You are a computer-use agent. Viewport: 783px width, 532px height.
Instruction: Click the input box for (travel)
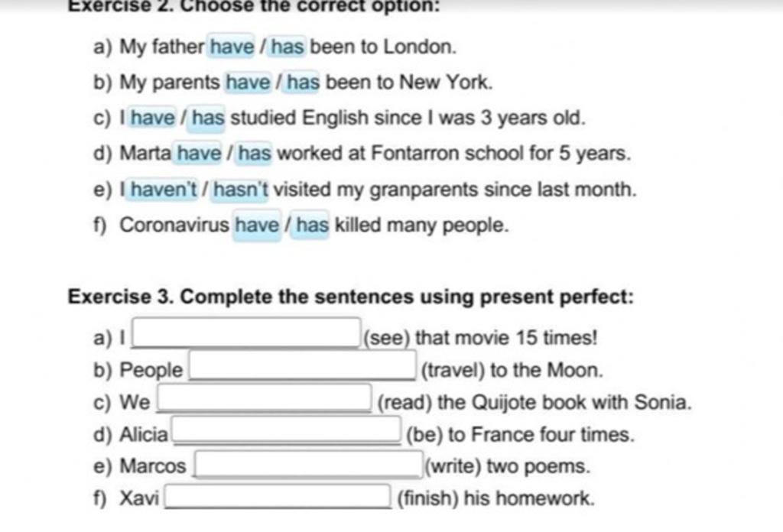click(303, 365)
